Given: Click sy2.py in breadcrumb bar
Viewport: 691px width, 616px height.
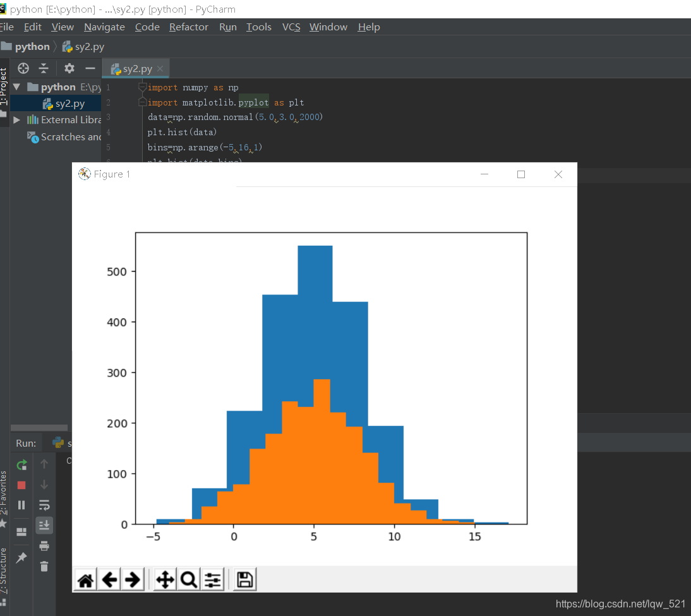Looking at the screenshot, I should click(83, 47).
